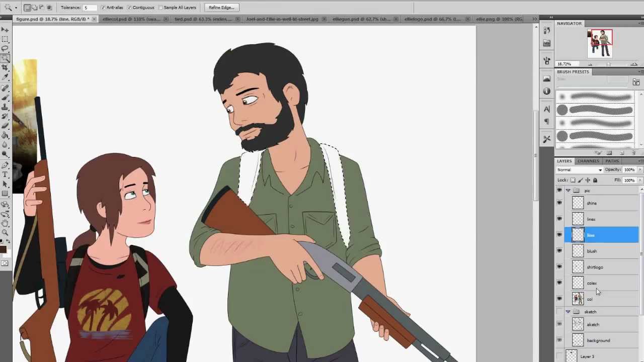The width and height of the screenshot is (644, 362).
Task: Hide the shirtlogo layer
Action: 559,266
